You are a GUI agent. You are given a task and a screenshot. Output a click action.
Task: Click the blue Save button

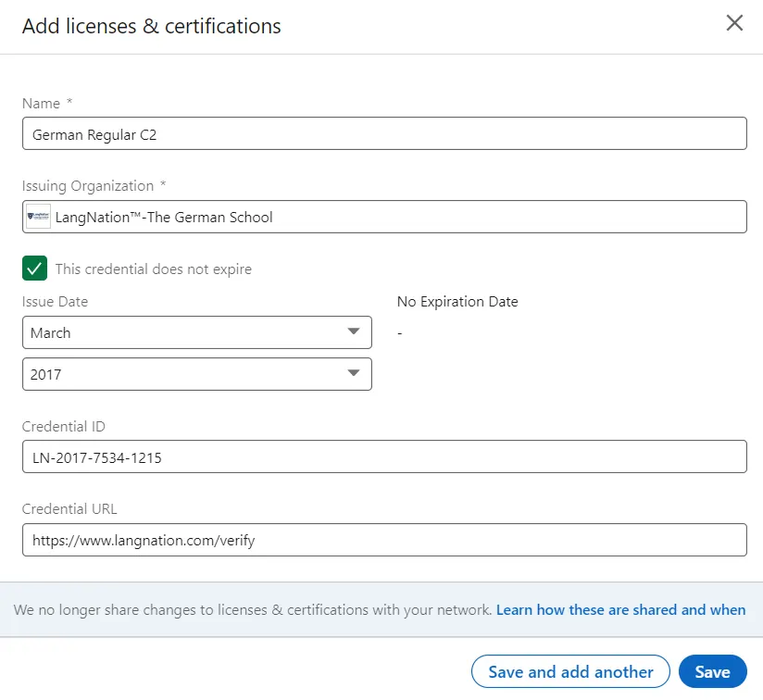pos(713,671)
